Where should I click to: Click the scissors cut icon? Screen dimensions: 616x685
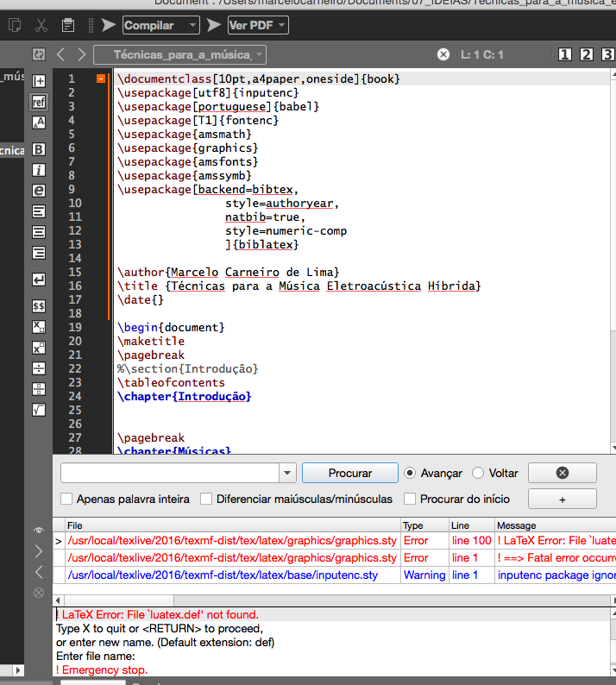[41, 25]
